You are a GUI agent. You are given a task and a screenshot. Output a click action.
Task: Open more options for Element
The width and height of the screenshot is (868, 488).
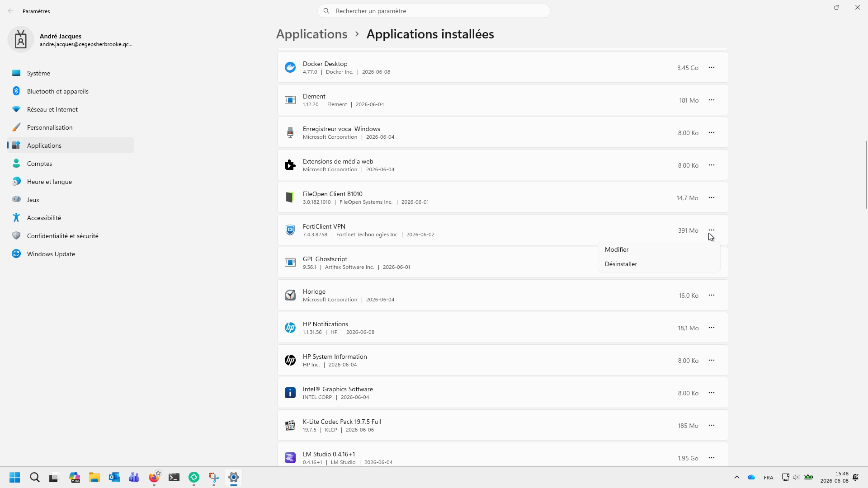tap(712, 100)
